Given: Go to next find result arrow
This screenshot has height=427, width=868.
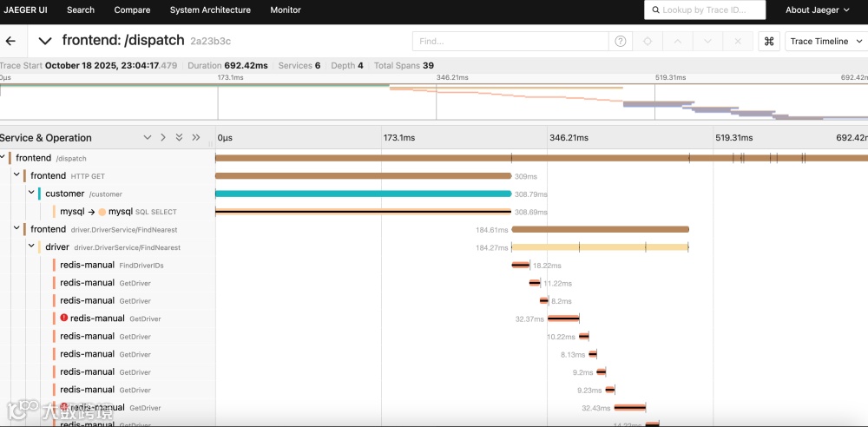Looking at the screenshot, I should (x=707, y=41).
